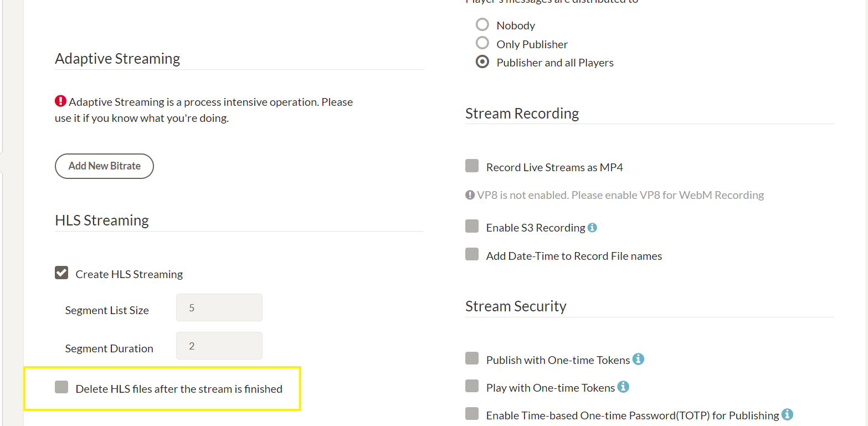
Task: Click info icon next to Publish with One-time Tokens
Action: [x=638, y=359]
